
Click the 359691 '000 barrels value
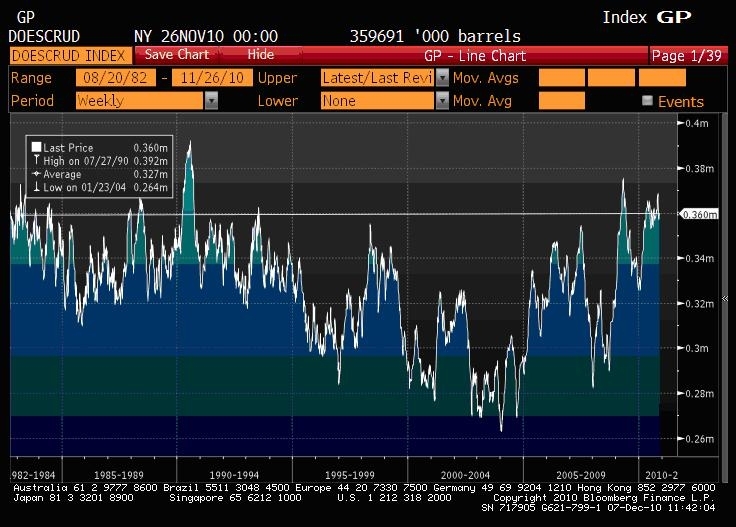point(435,36)
